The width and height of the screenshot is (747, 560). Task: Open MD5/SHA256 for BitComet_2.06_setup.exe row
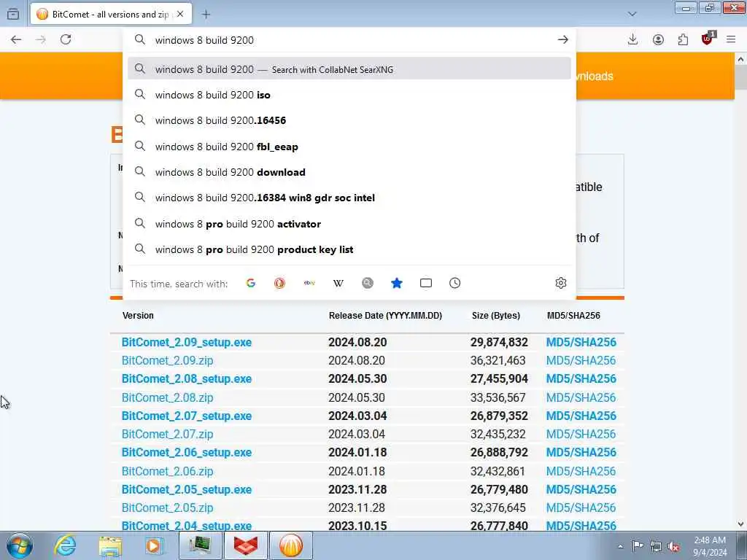pyautogui.click(x=581, y=452)
